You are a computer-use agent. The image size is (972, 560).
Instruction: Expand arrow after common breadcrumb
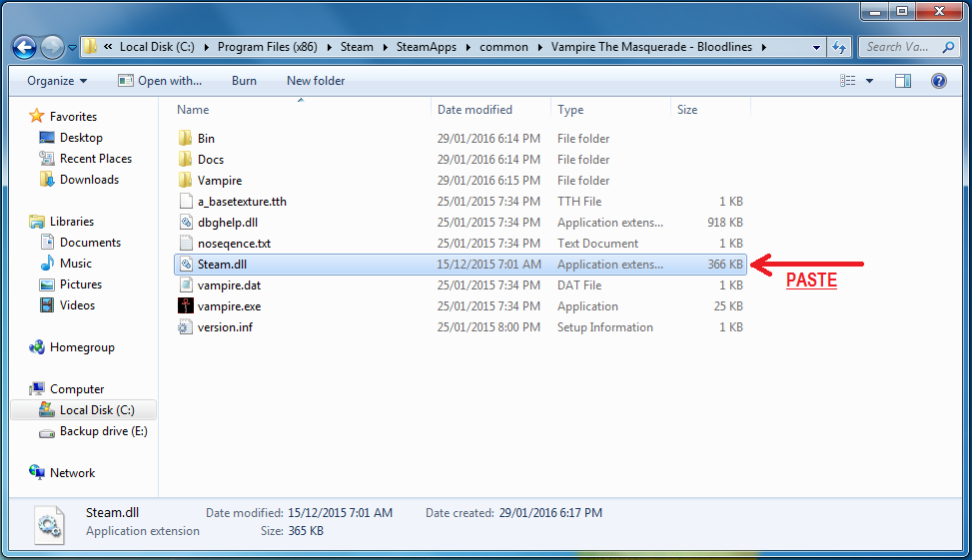[539, 47]
